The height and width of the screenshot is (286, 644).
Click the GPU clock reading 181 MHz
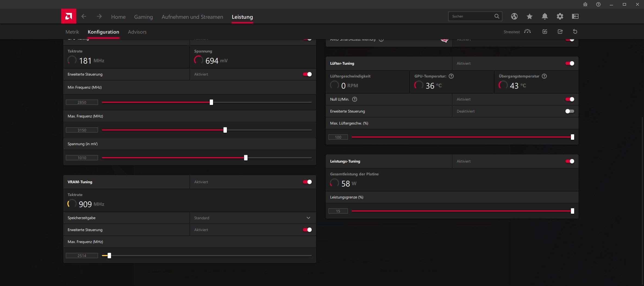pos(92,60)
